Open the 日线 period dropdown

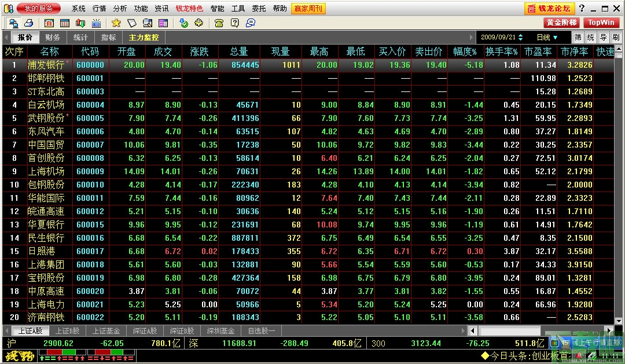click(547, 38)
